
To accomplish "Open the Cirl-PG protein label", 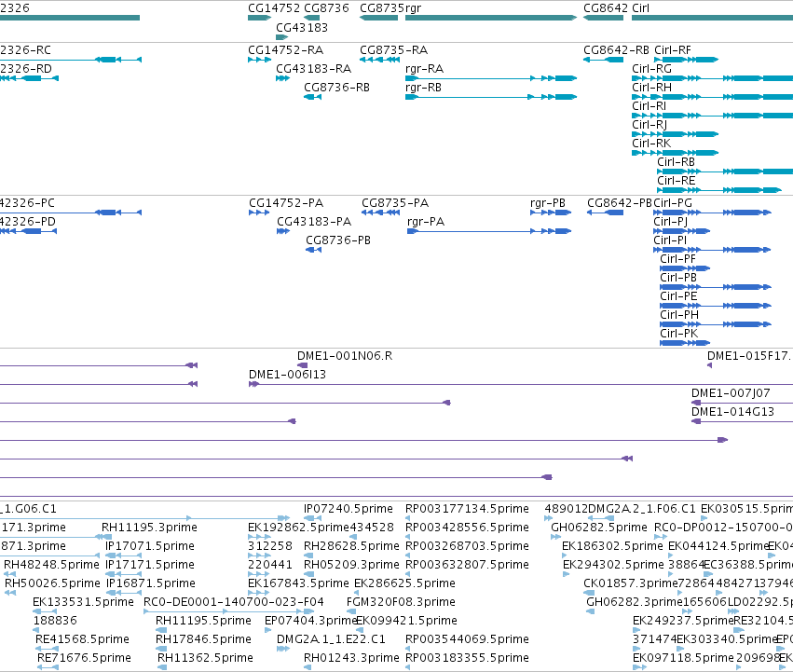I will [x=673, y=203].
